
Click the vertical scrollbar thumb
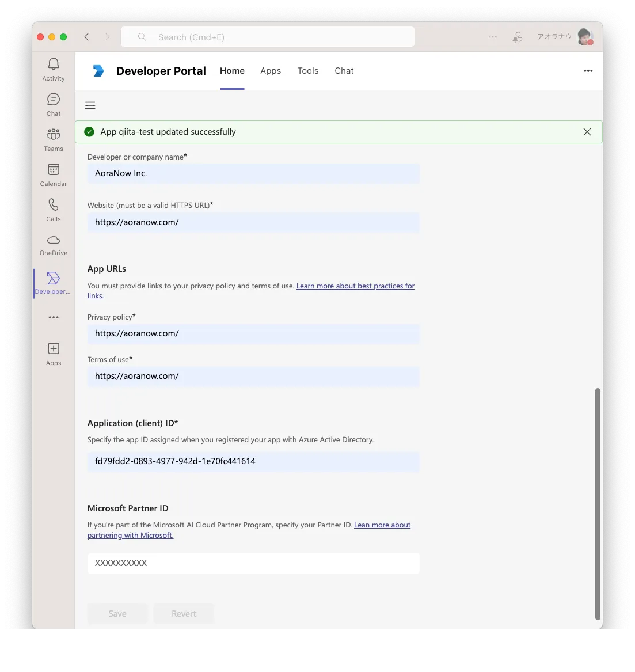(x=598, y=504)
